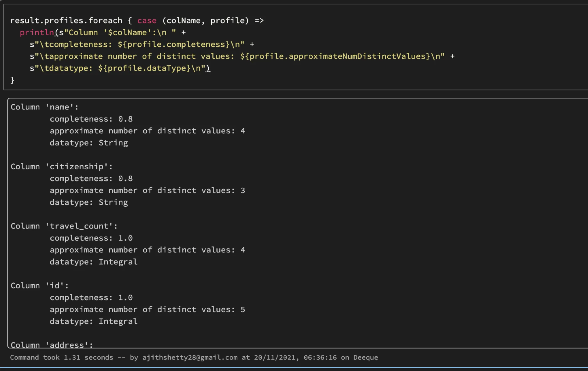
Task: Select the Deeque name in the status bar
Action: (366, 357)
